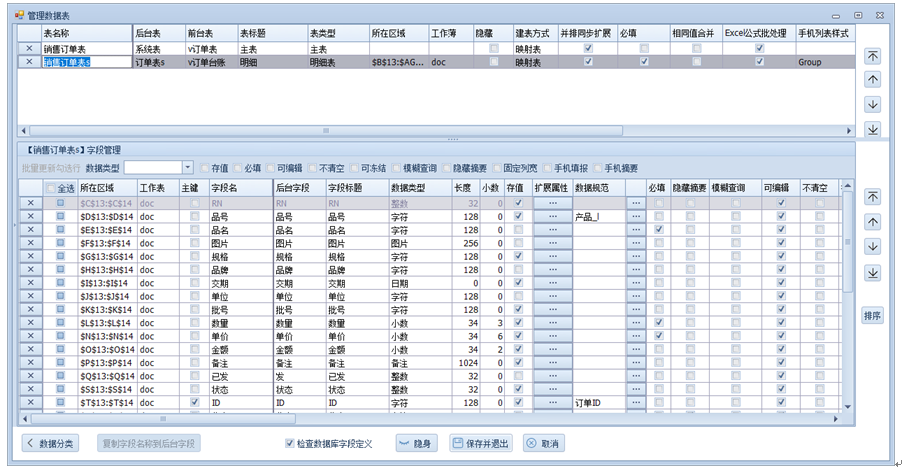Open extended properties for 交期 field
Viewport: 904px width, 472px height.
tap(552, 283)
